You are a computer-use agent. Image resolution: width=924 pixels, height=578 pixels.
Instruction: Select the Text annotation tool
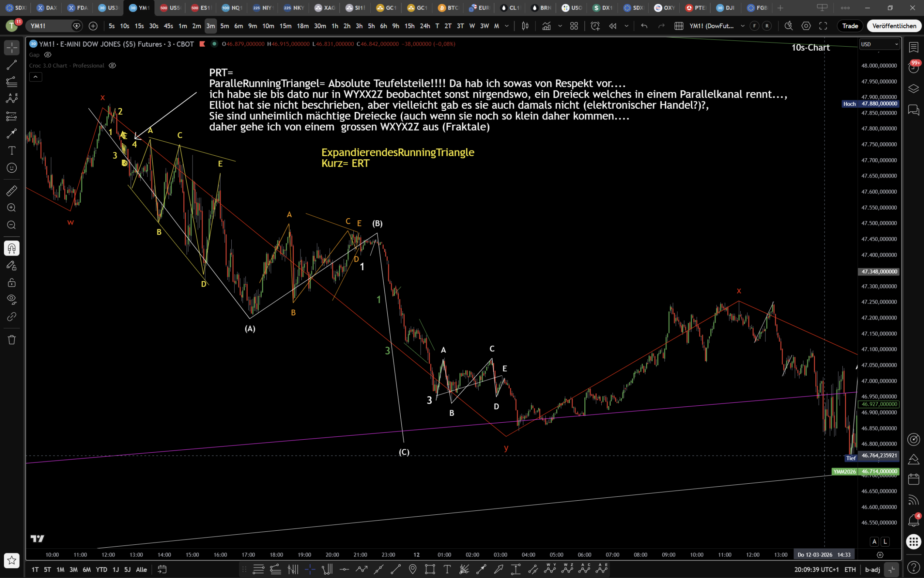11,151
